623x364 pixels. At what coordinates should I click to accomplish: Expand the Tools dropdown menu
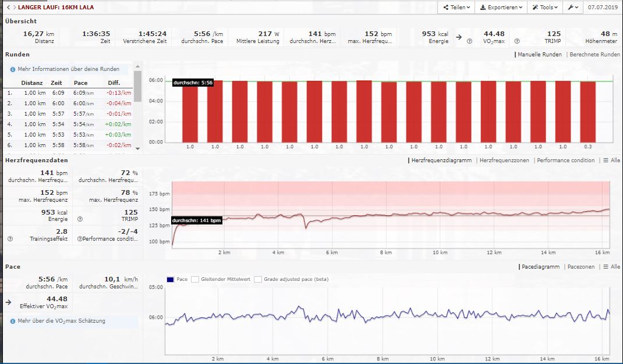point(546,8)
